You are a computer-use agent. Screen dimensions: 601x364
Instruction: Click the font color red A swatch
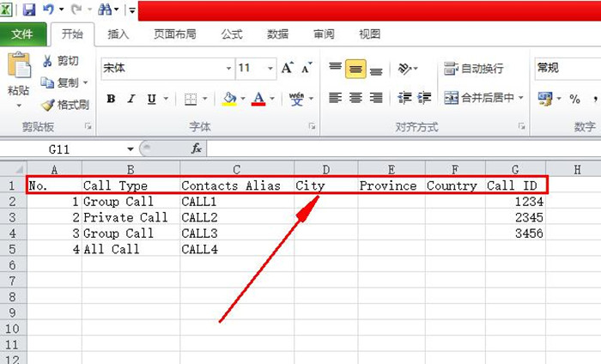click(258, 99)
